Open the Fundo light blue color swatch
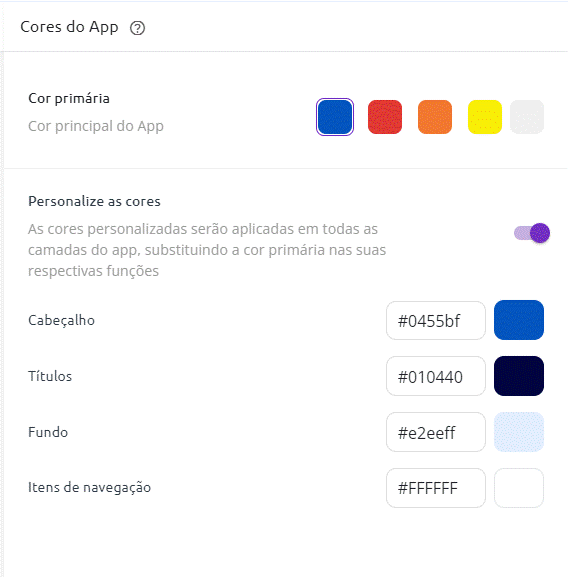The image size is (568, 577). tap(519, 432)
